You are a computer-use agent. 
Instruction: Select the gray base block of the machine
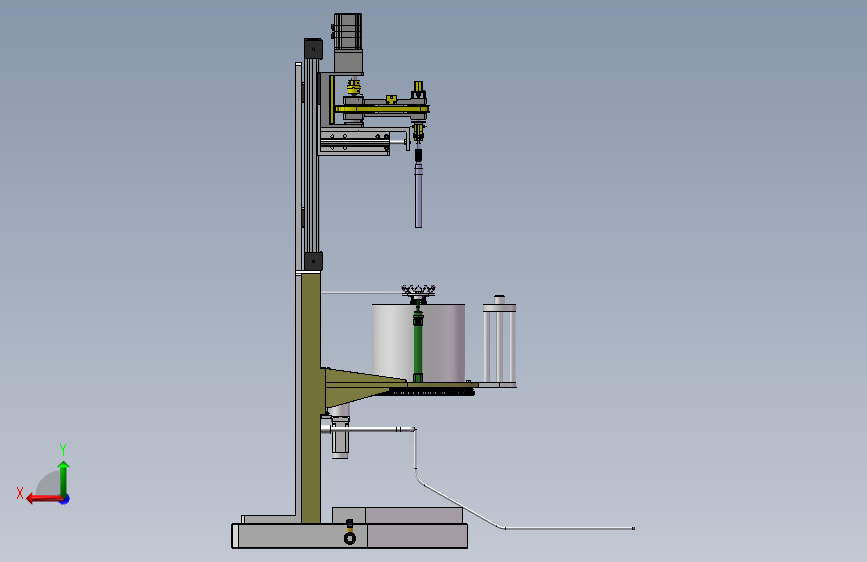pos(349,536)
